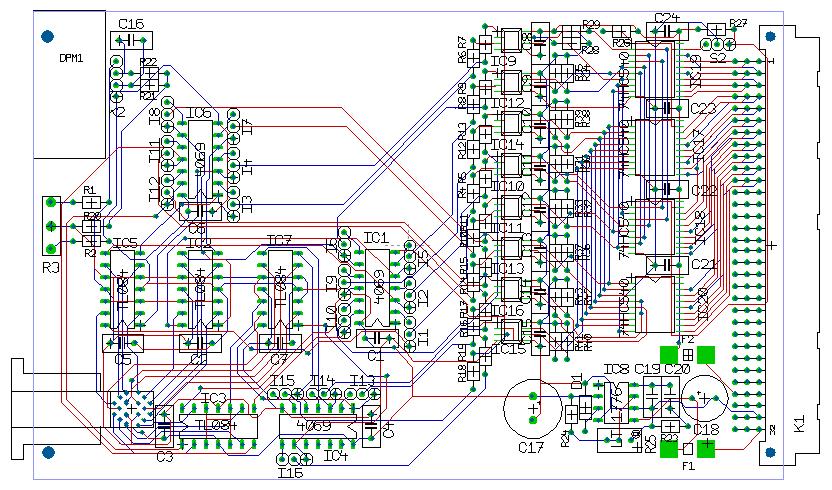Image resolution: width=832 pixels, height=490 pixels.
Task: Click the RJ connector green pads
Action: [x=49, y=226]
